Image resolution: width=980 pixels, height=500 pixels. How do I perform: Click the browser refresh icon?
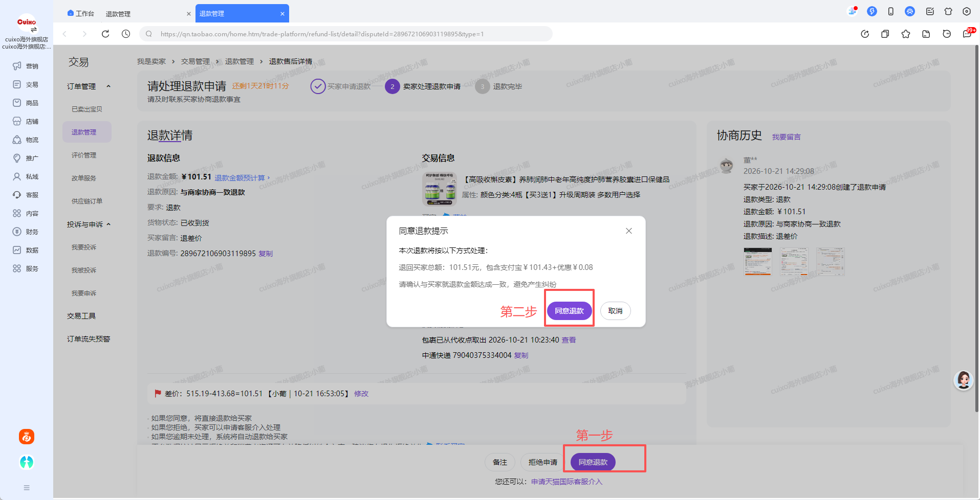pos(105,34)
